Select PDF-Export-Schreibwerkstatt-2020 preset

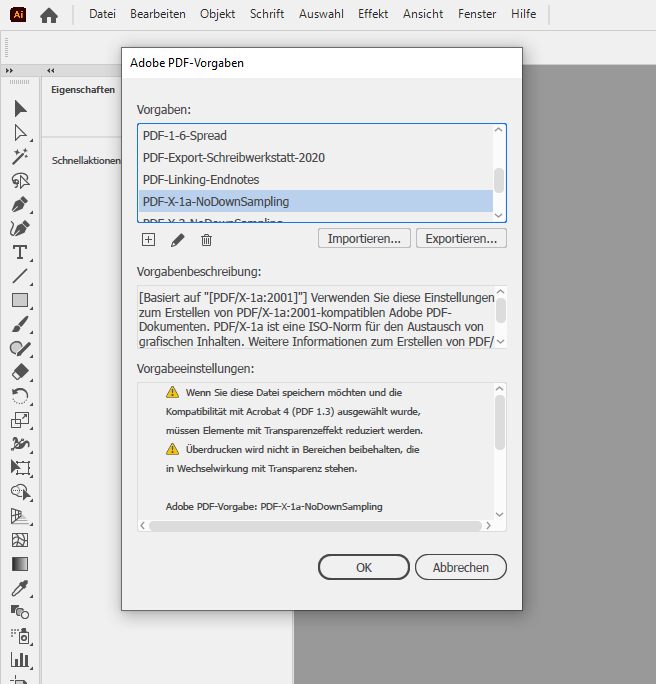pos(316,157)
